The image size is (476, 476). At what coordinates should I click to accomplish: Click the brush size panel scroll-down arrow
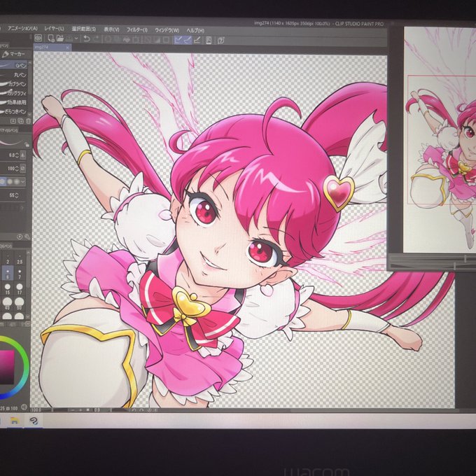28,317
